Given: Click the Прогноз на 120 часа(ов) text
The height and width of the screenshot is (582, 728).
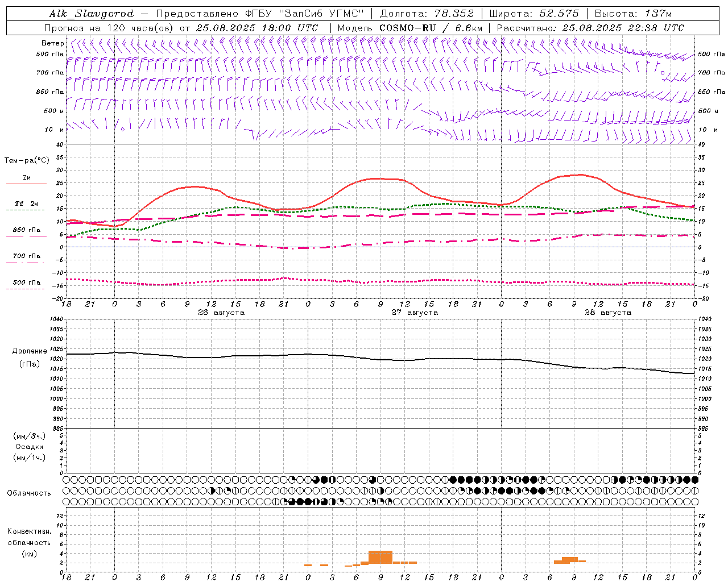Looking at the screenshot, I should 109,28.
